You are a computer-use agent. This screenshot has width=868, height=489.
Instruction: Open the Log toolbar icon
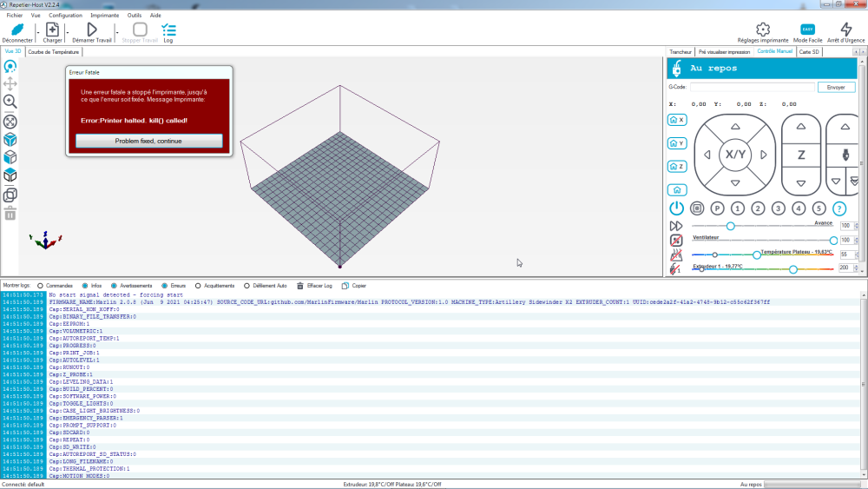(168, 30)
